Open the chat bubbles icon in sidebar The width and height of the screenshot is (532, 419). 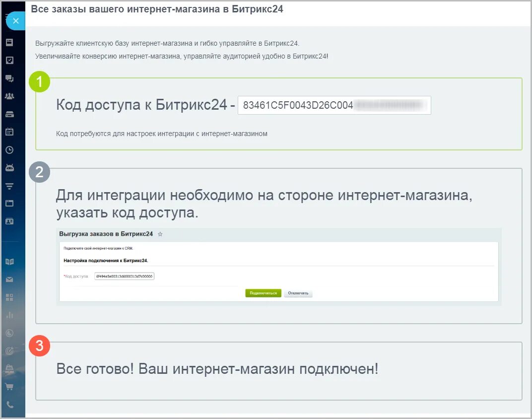coord(9,78)
